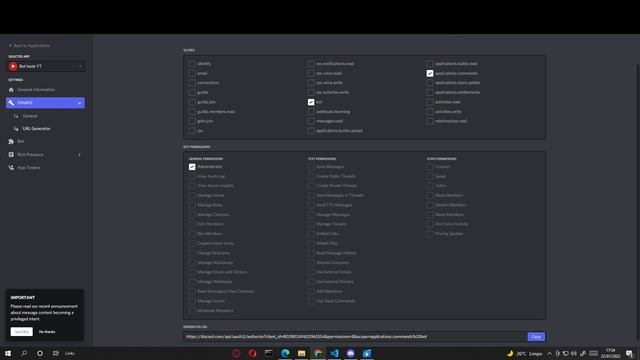Check the messages.read scope checkbox
Screen dimensions: 640x360
click(x=311, y=121)
